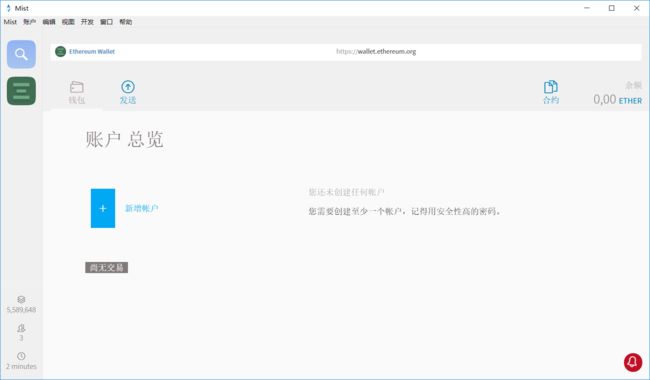Click the 新增帐户 link text
Viewport: 650px width, 380px height.
coord(142,208)
